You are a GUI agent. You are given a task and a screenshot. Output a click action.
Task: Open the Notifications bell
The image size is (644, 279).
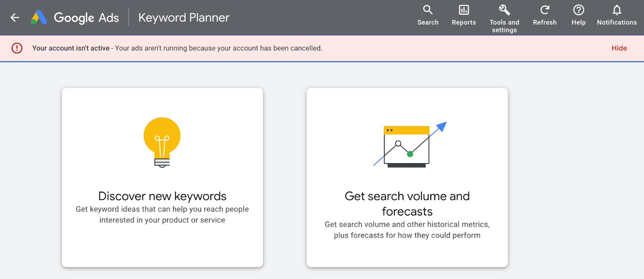(617, 10)
